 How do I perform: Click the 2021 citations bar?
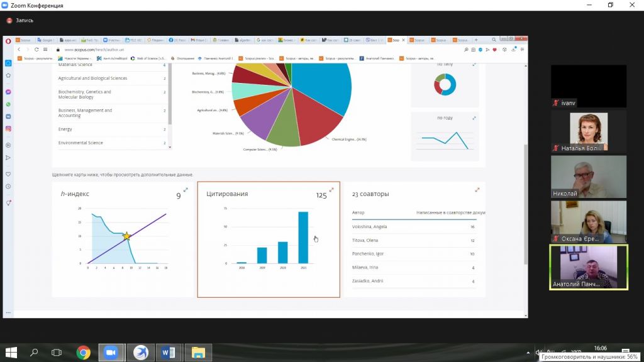coord(303,237)
